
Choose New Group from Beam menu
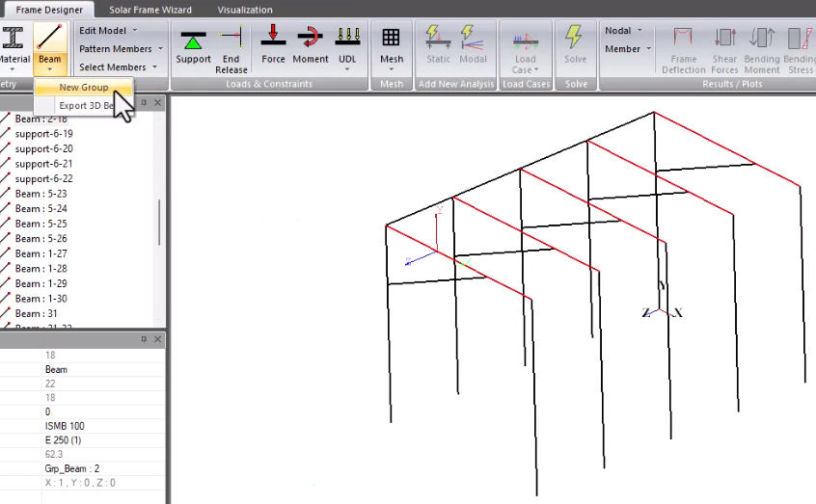pyautogui.click(x=83, y=88)
